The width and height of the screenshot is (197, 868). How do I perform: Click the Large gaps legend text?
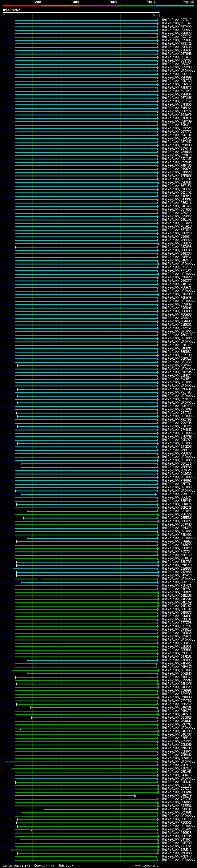pyautogui.click(x=38, y=866)
